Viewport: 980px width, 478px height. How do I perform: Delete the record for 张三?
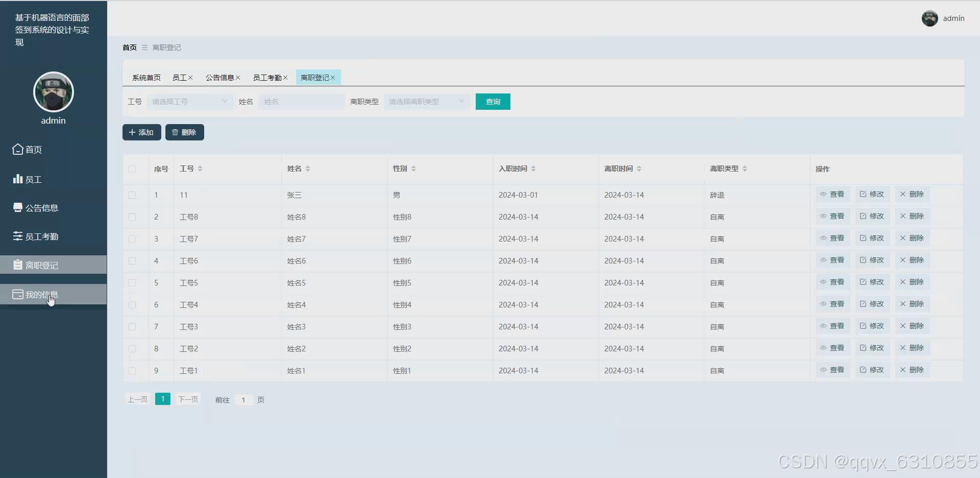pyautogui.click(x=912, y=194)
